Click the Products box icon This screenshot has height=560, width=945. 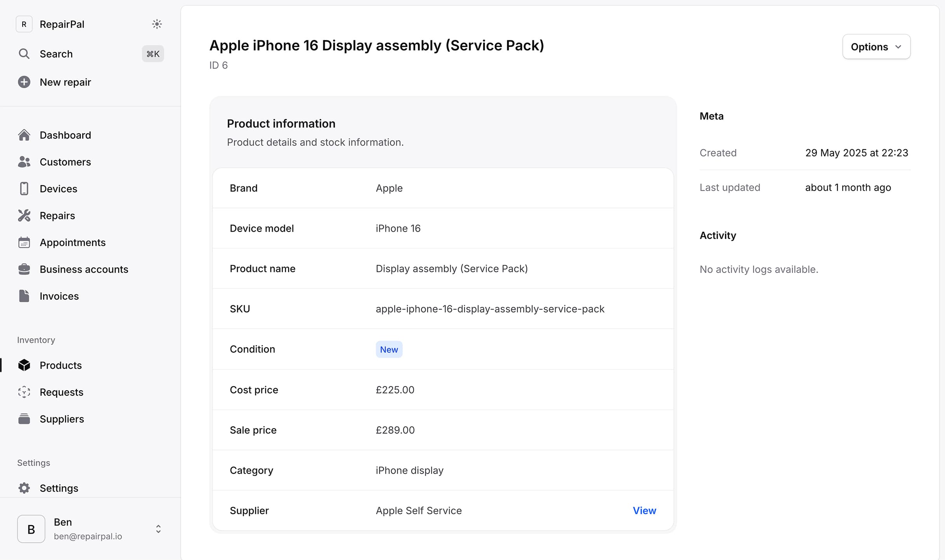pyautogui.click(x=24, y=365)
